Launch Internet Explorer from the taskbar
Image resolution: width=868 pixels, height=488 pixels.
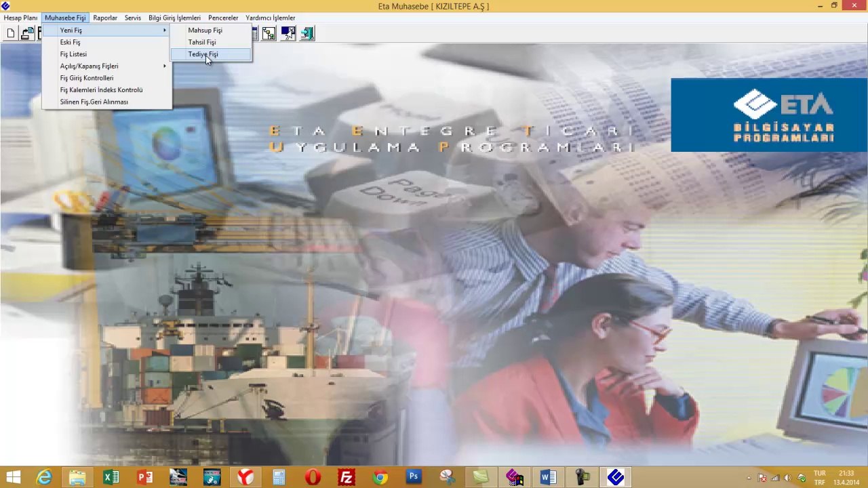[44, 478]
